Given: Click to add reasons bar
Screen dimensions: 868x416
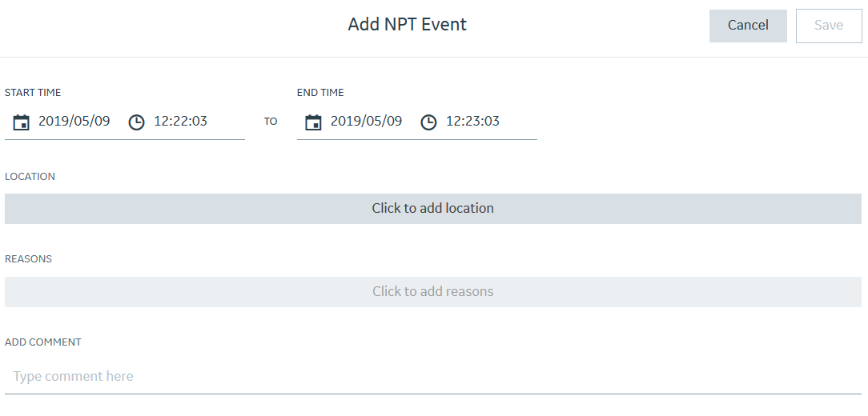Looking at the screenshot, I should [433, 291].
